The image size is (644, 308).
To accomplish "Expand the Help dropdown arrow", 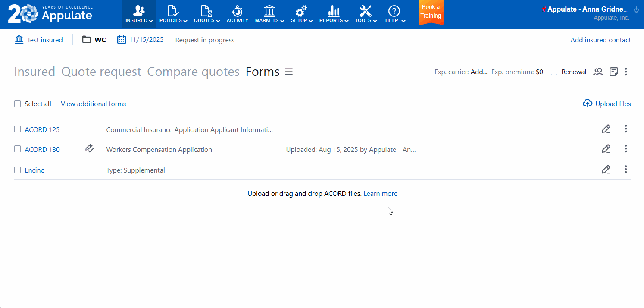I will (x=403, y=21).
